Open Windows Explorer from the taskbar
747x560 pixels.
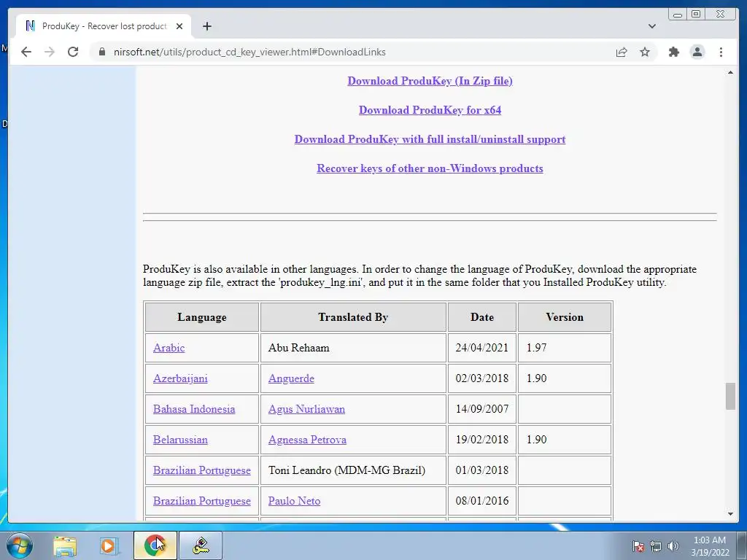tap(65, 545)
